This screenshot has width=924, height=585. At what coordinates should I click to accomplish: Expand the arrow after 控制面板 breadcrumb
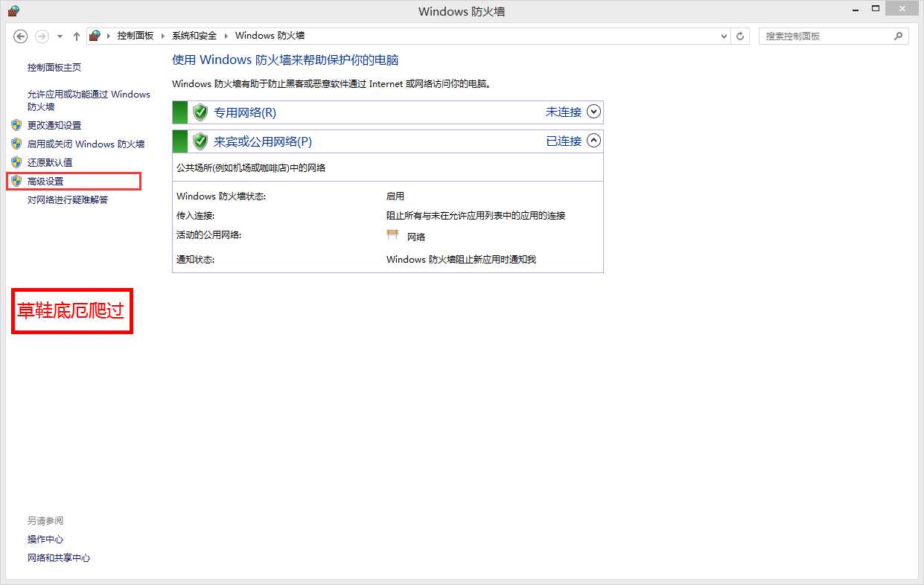coord(162,36)
